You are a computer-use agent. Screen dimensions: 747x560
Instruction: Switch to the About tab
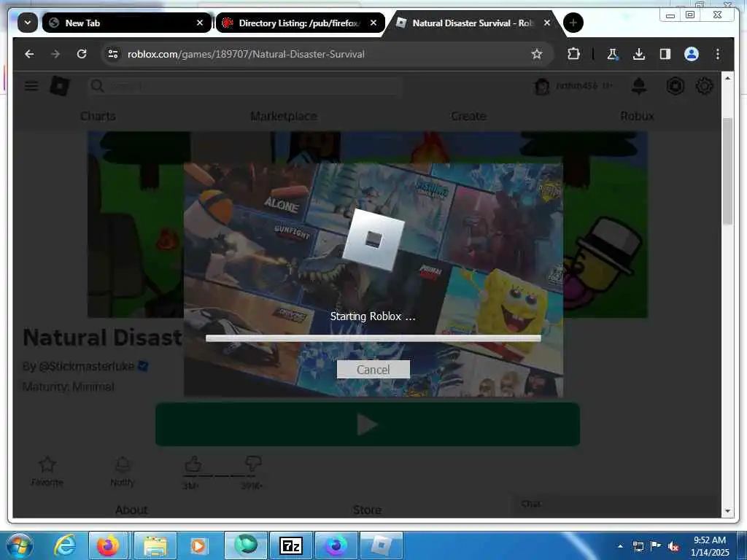click(131, 510)
